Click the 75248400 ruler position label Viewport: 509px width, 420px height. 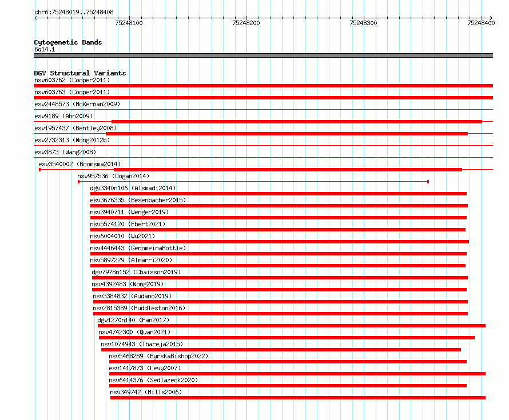(481, 23)
